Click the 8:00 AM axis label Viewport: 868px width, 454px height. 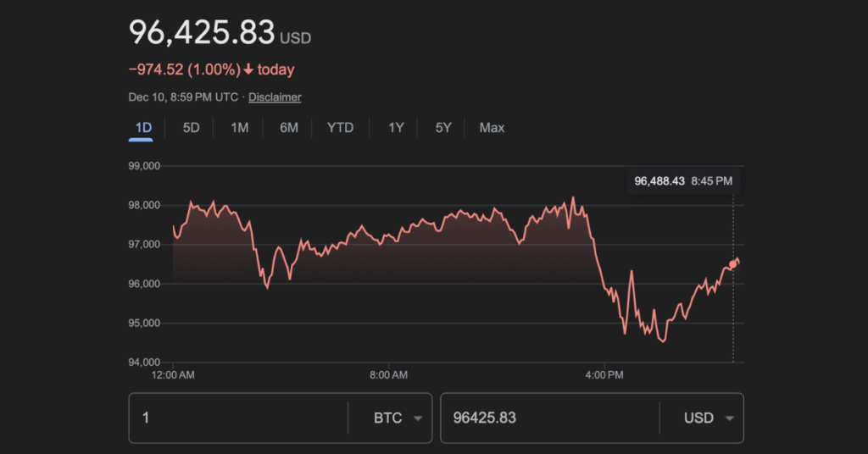[389, 374]
